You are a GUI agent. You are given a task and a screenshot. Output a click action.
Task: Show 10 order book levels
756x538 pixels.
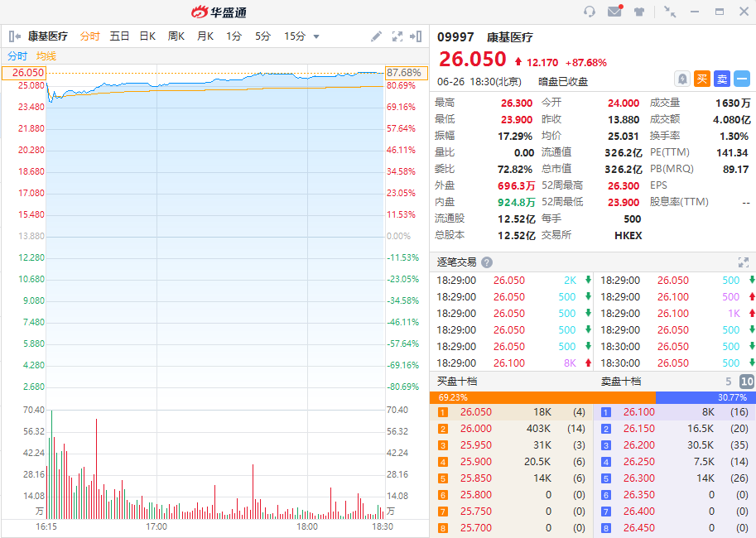click(746, 382)
